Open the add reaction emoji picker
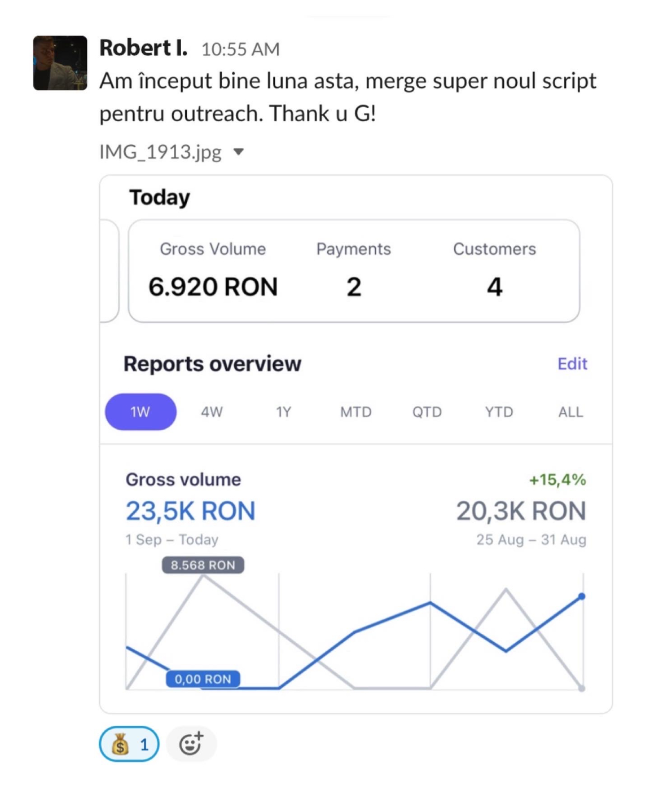Image resolution: width=650 pixels, height=812 pixels. 191,744
